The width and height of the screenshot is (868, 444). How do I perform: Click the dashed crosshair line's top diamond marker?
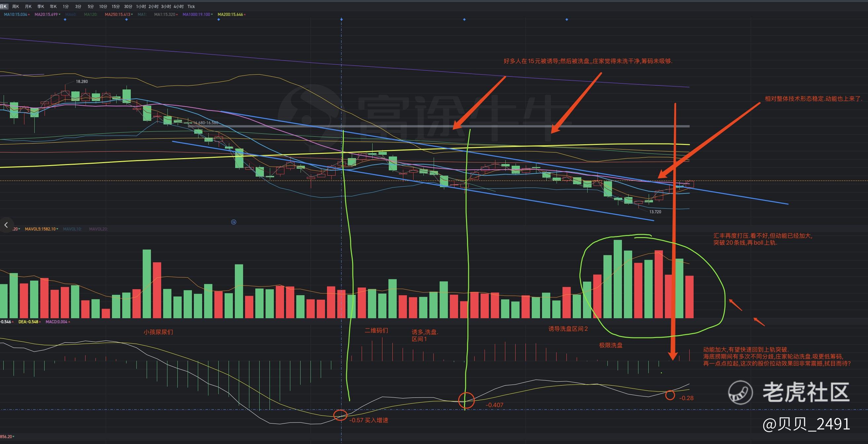click(x=341, y=19)
